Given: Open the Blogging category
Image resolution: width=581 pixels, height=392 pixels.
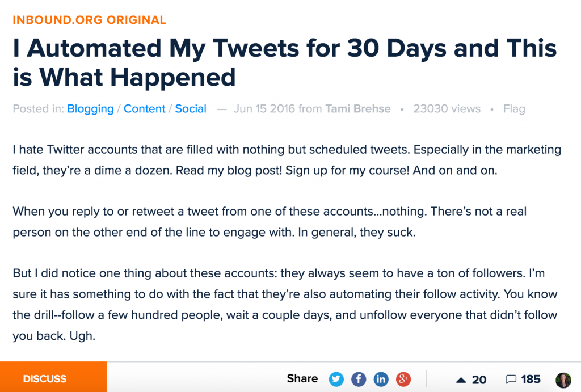Looking at the screenshot, I should click(x=90, y=108).
